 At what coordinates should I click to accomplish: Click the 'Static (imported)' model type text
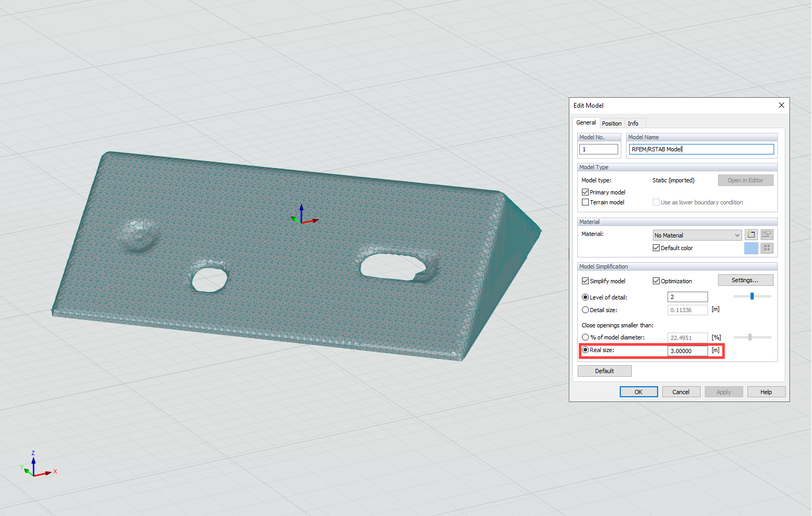[673, 180]
